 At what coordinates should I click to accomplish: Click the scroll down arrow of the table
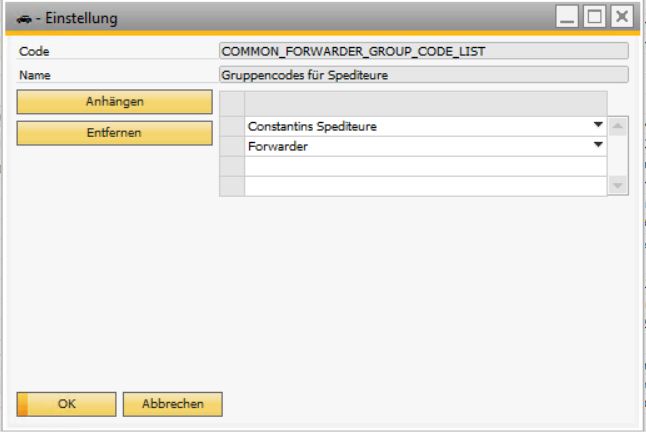click(618, 186)
